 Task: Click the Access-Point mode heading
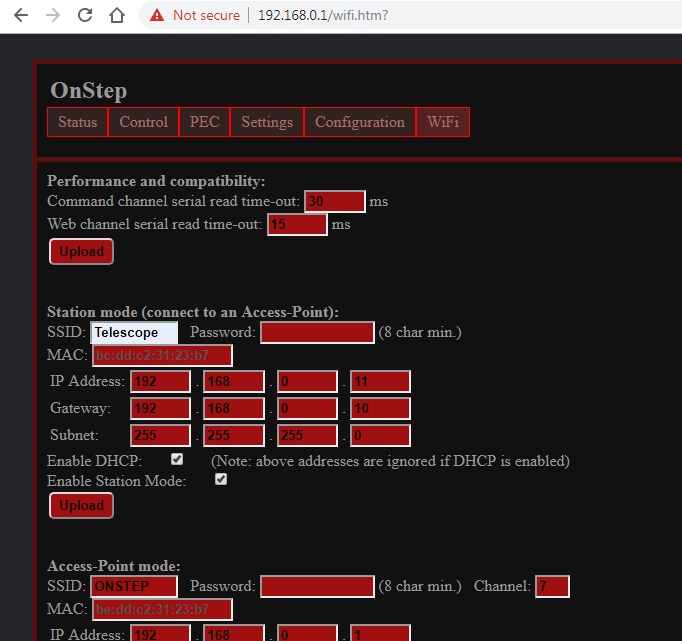(114, 566)
